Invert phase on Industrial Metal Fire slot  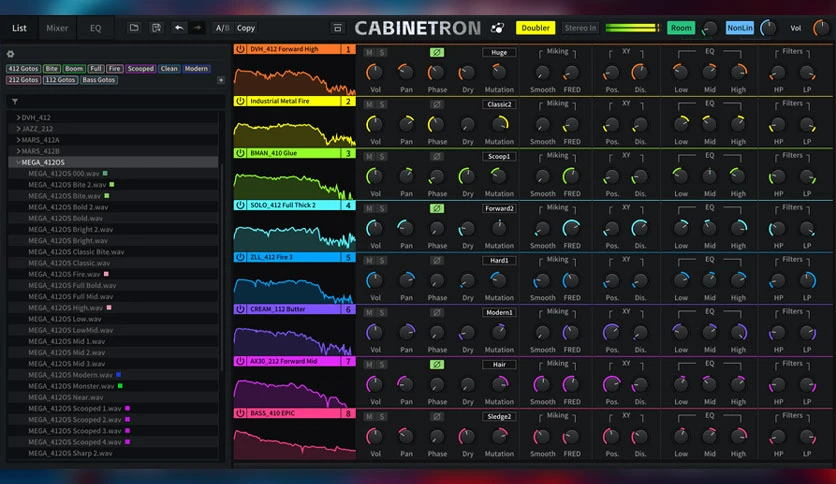pos(437,104)
